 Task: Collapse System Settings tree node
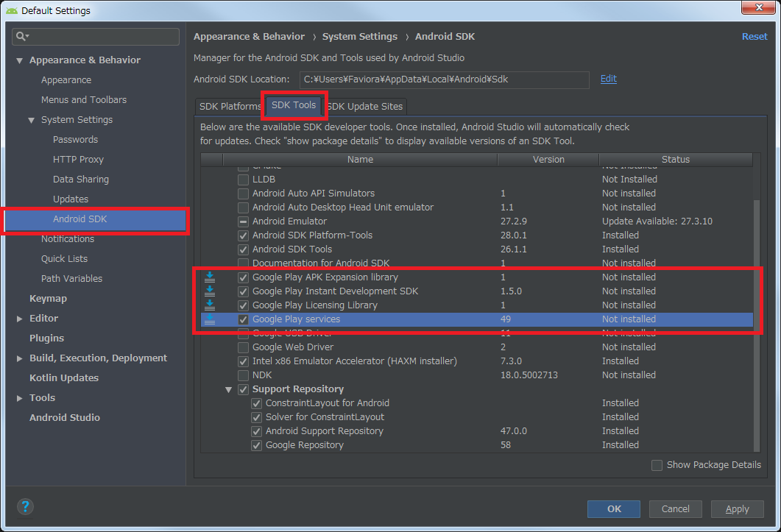(x=32, y=120)
